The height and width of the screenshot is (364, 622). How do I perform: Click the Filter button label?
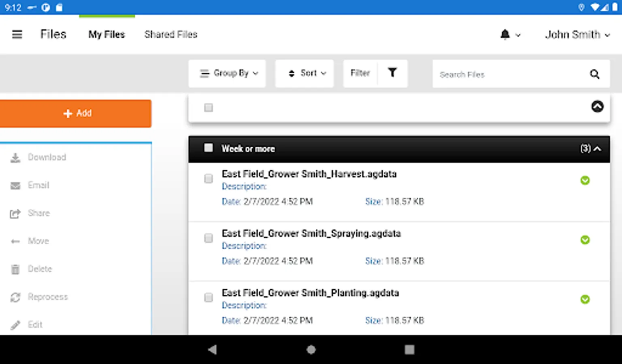pos(360,73)
